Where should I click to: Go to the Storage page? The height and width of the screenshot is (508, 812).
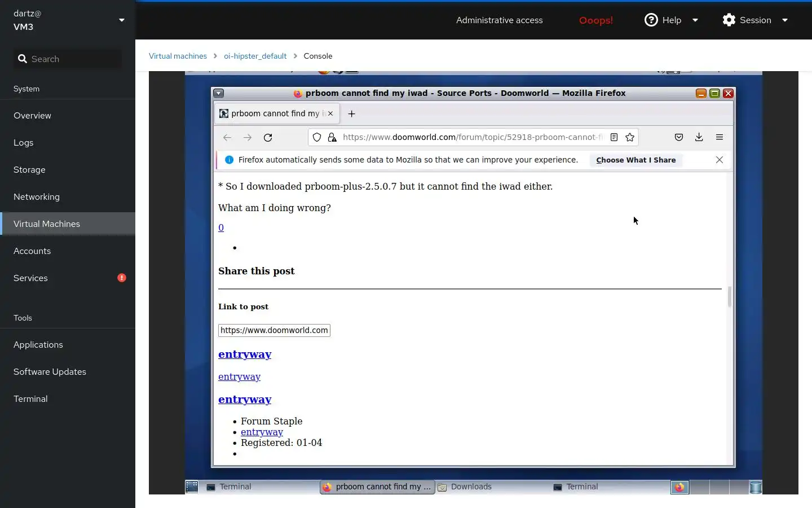68,169
